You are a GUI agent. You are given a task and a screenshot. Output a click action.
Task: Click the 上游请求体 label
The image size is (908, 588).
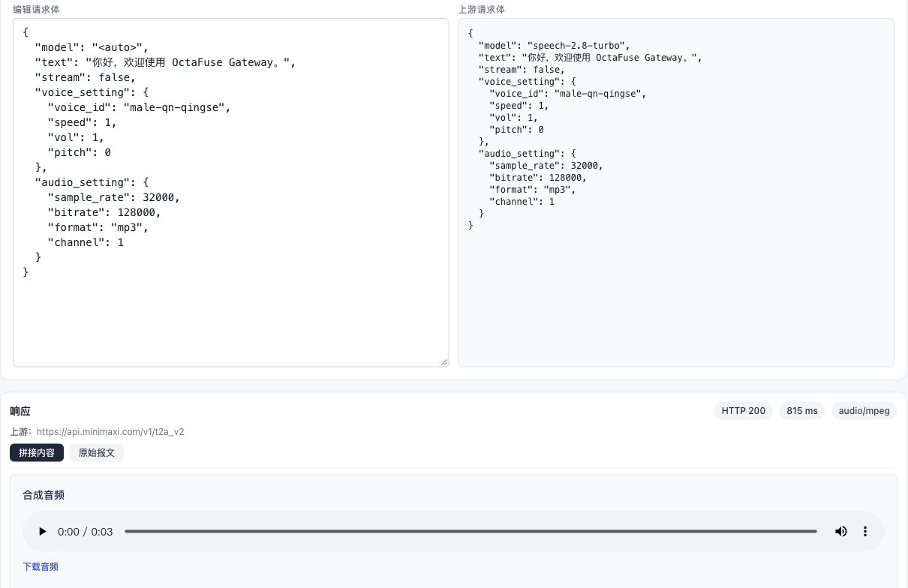coord(482,10)
